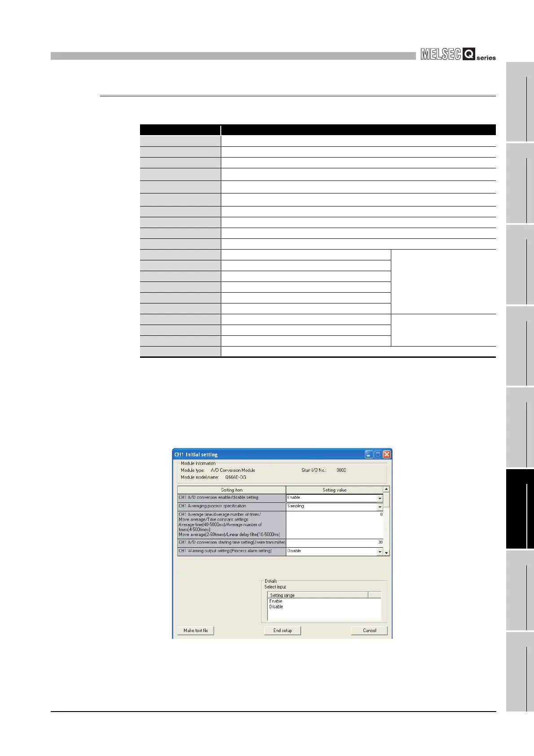
Task: Minimize the CH1 Initial setting window
Action: point(368,454)
